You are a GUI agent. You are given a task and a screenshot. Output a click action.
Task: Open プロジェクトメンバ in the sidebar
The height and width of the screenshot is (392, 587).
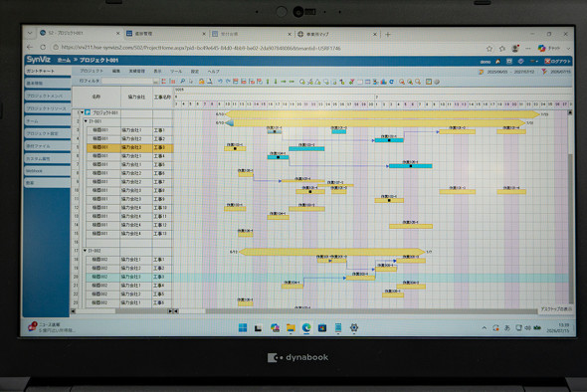pyautogui.click(x=47, y=96)
